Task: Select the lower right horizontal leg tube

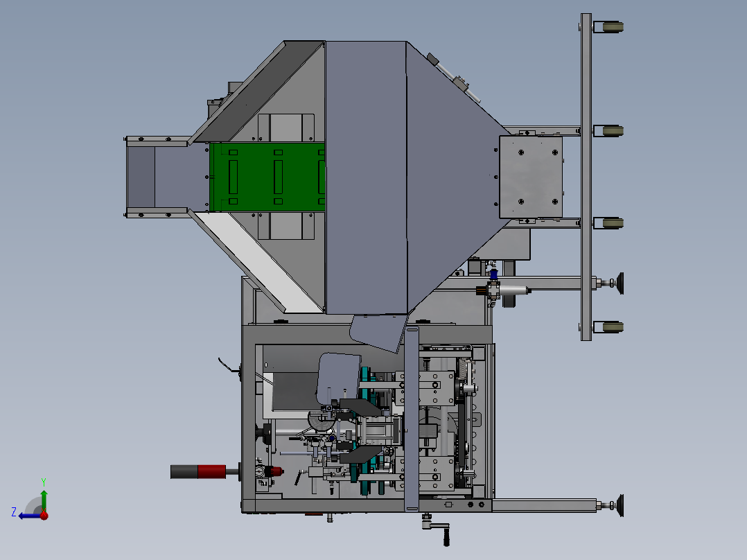Action: click(x=543, y=505)
